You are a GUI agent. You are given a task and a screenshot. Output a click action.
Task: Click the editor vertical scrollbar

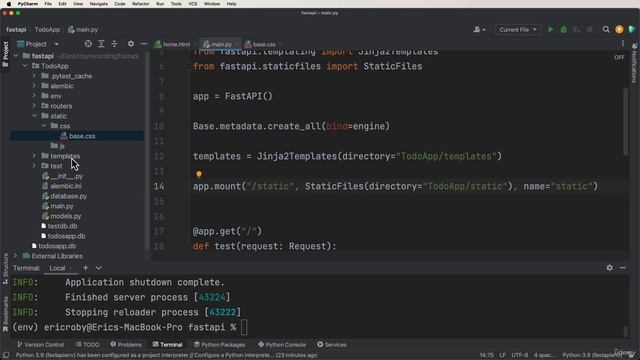point(625,121)
